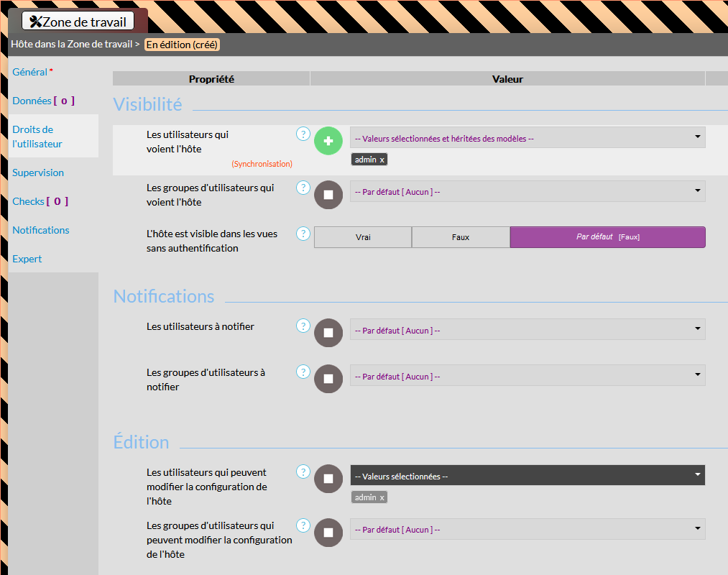This screenshot has width=728, height=575.
Task: Select 'Vrai' for unauthenticated view visibility
Action: [363, 237]
